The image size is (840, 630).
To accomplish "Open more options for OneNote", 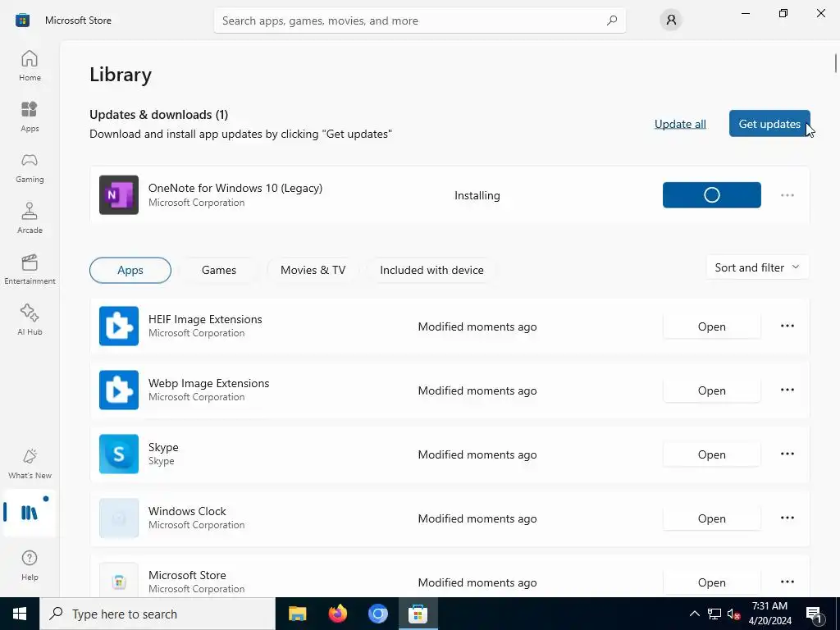I will 787,195.
